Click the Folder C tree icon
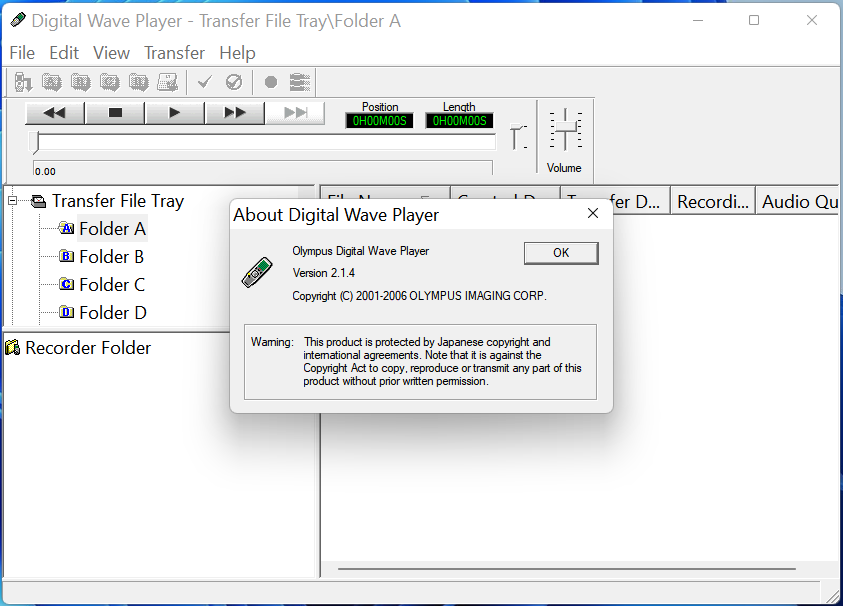The height and width of the screenshot is (606, 843). [67, 284]
